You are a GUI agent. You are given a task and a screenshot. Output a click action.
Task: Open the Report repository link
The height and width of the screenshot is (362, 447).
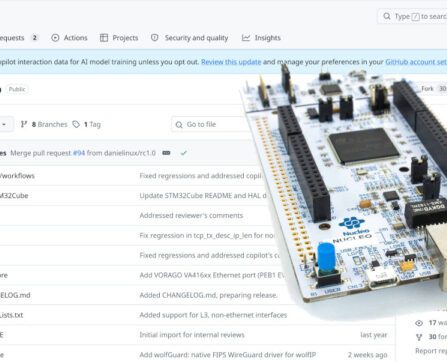tap(431, 351)
